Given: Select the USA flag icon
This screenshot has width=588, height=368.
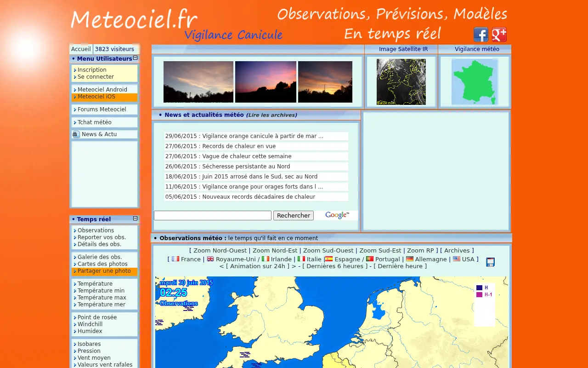Looking at the screenshot, I should [x=457, y=259].
